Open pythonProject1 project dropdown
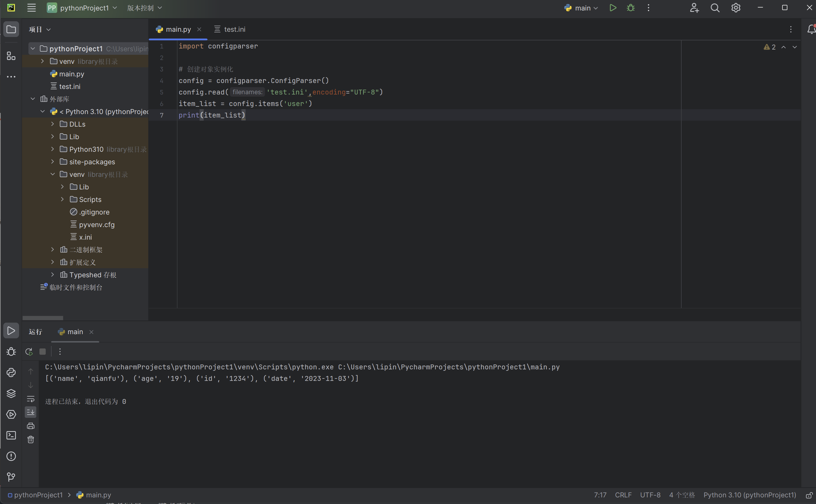816x504 pixels. coord(82,8)
